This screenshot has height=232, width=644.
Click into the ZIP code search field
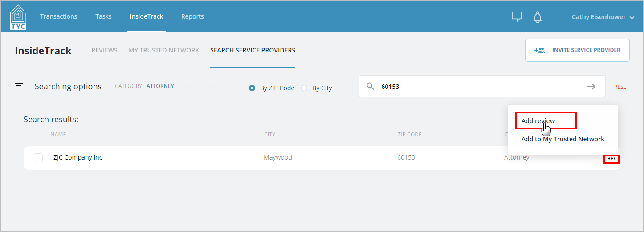pyautogui.click(x=481, y=87)
